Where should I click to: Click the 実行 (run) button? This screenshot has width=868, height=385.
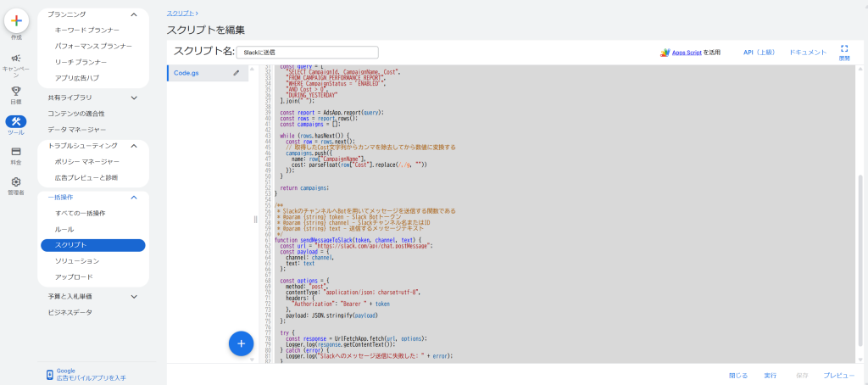(770, 375)
